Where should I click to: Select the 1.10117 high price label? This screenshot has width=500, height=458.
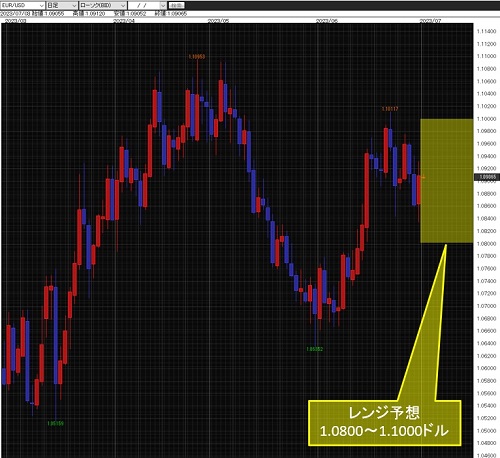390,109
